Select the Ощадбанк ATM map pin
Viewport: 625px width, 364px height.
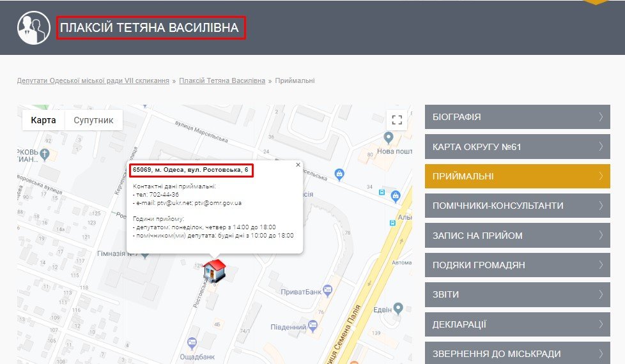(192, 343)
